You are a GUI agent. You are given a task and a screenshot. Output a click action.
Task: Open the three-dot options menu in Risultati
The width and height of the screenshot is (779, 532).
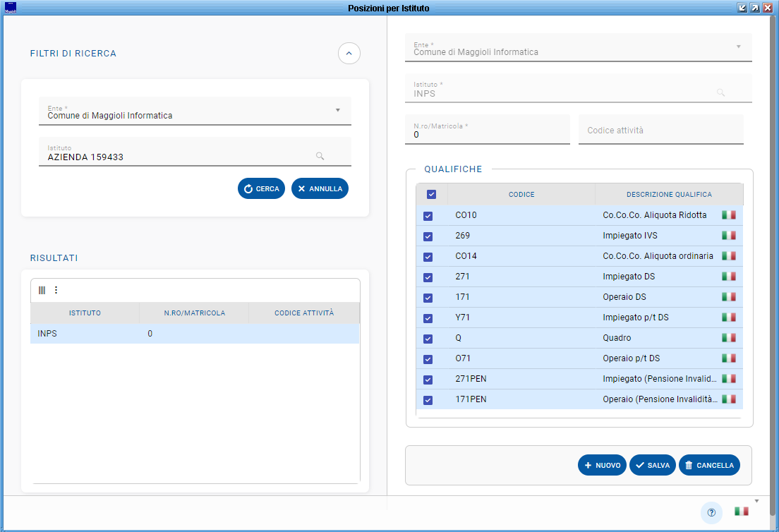56,290
